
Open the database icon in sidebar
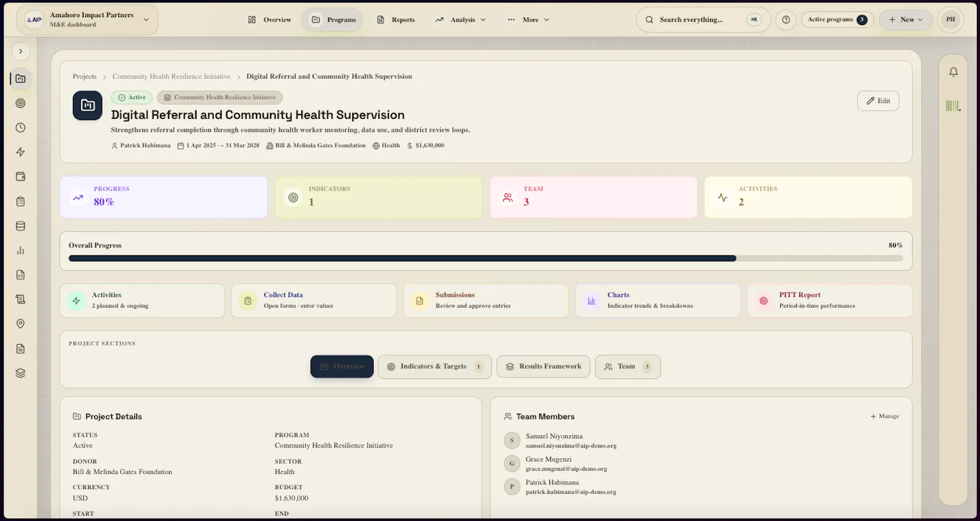[x=20, y=226]
